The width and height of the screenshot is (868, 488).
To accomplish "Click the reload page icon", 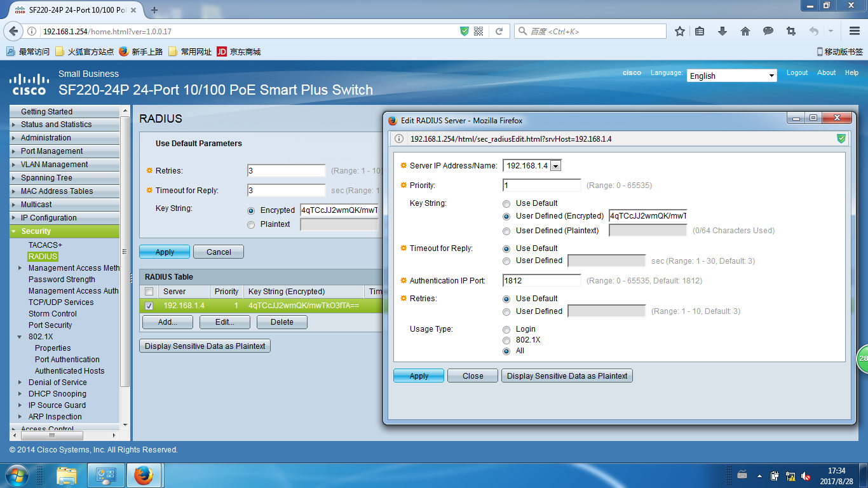I will click(x=499, y=31).
